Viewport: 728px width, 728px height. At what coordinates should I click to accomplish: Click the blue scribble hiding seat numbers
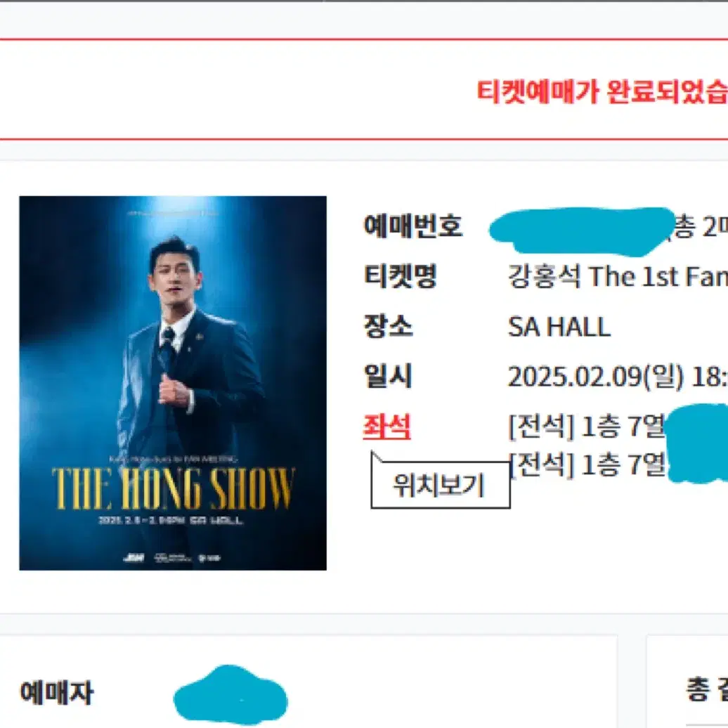tap(697, 443)
